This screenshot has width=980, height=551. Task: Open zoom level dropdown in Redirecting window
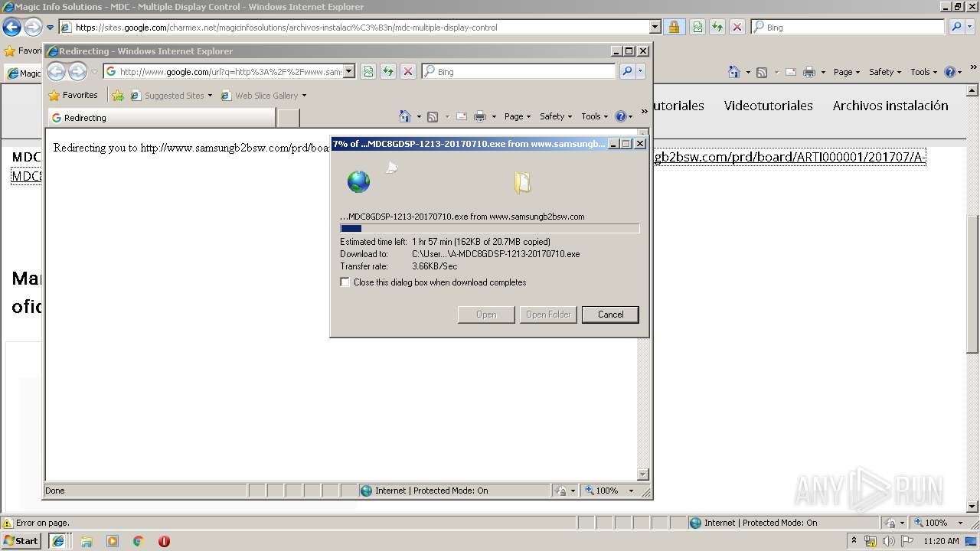coord(631,491)
